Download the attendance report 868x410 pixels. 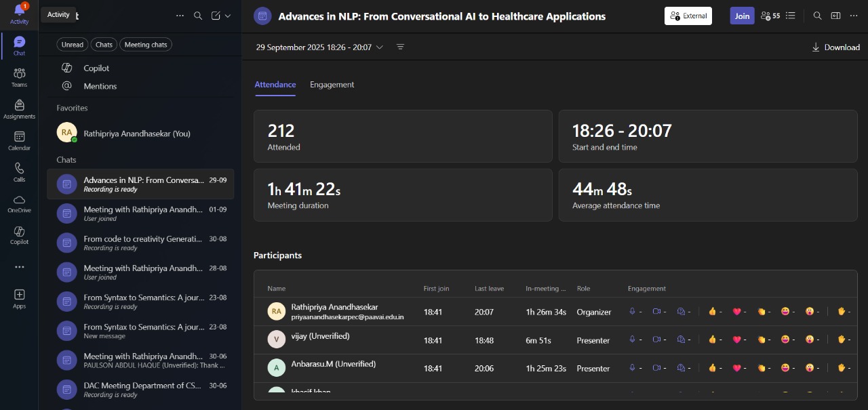tap(835, 47)
